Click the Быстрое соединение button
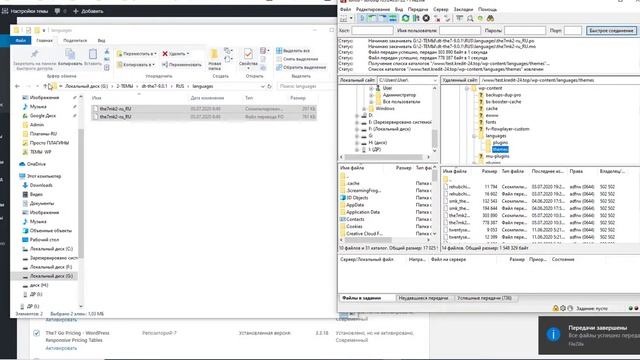 click(611, 31)
